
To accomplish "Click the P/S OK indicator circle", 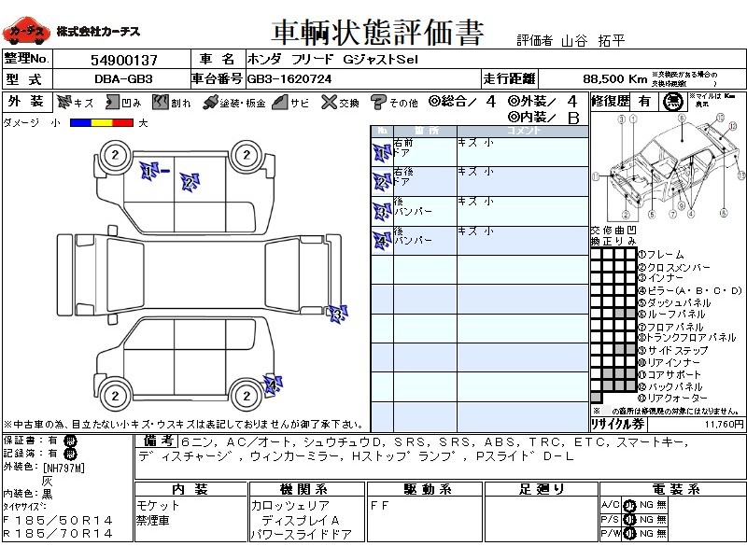I will pos(628,520).
